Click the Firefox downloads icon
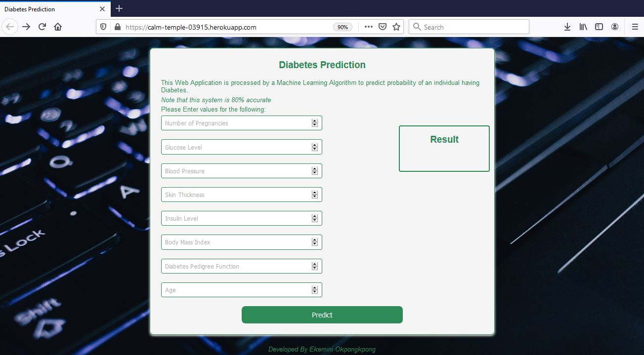Viewport: 644px width, 355px height. 567,27
